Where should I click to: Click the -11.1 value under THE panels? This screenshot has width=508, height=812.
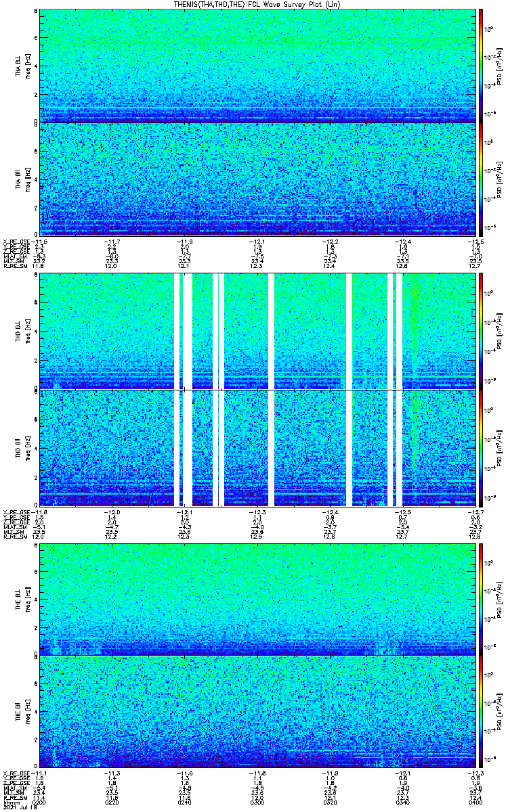click(x=39, y=773)
